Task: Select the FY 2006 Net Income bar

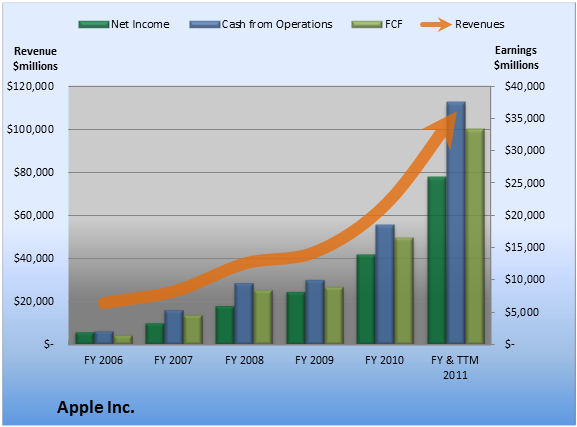Action: pos(85,338)
